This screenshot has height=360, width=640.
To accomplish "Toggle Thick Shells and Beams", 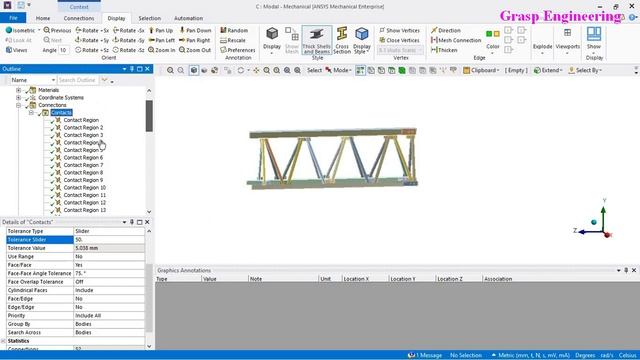I will [317, 40].
